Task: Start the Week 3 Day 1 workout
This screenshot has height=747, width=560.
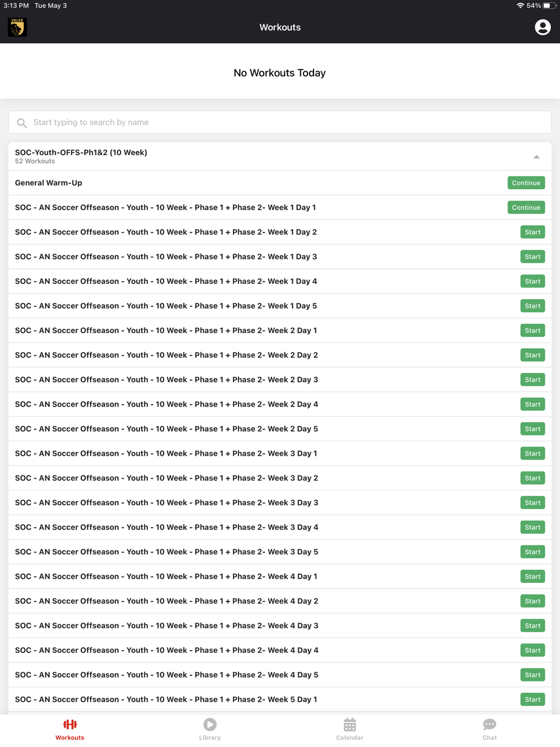Action: click(x=533, y=454)
